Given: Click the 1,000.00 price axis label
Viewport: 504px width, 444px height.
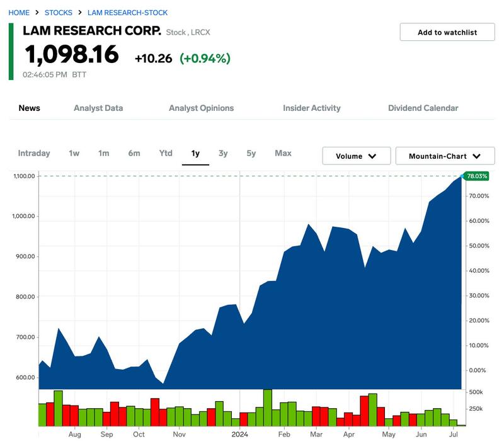Looking at the screenshot, I should coord(23,216).
